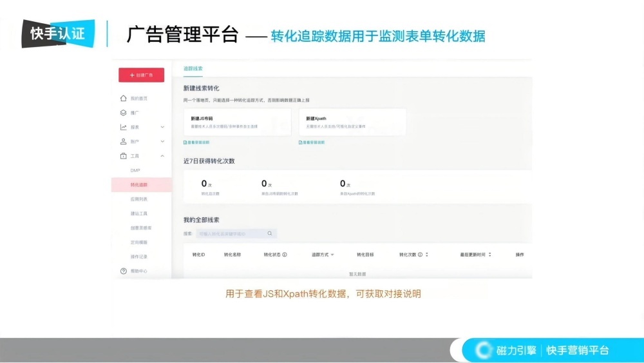Click the 报表 chart icon in sidebar

123,127
